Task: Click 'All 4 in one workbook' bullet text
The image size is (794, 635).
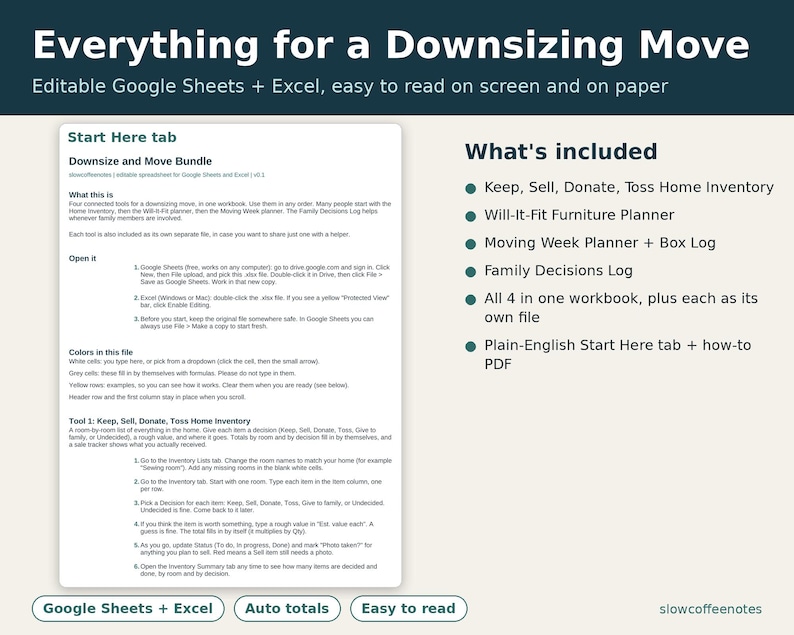Action: (621, 308)
